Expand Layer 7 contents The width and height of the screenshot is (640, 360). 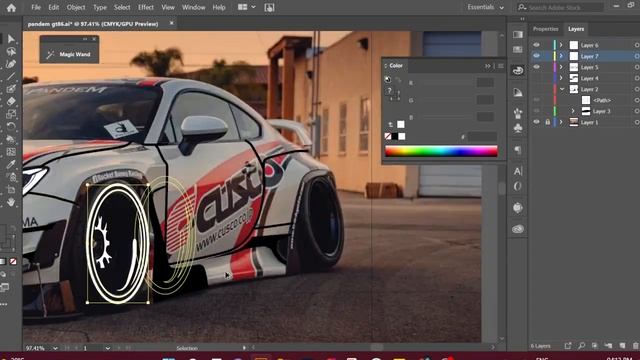[561, 56]
